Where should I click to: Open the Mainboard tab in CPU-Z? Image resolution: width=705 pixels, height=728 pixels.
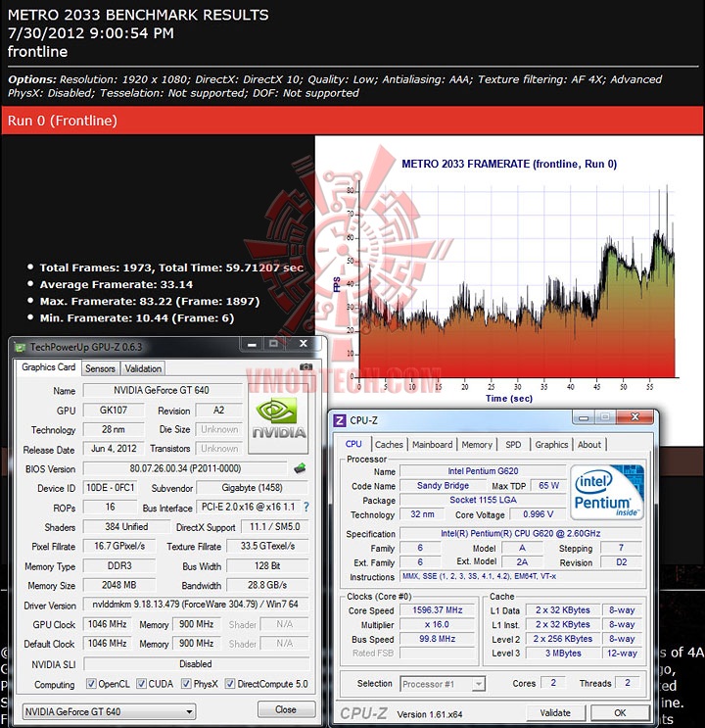click(x=432, y=444)
